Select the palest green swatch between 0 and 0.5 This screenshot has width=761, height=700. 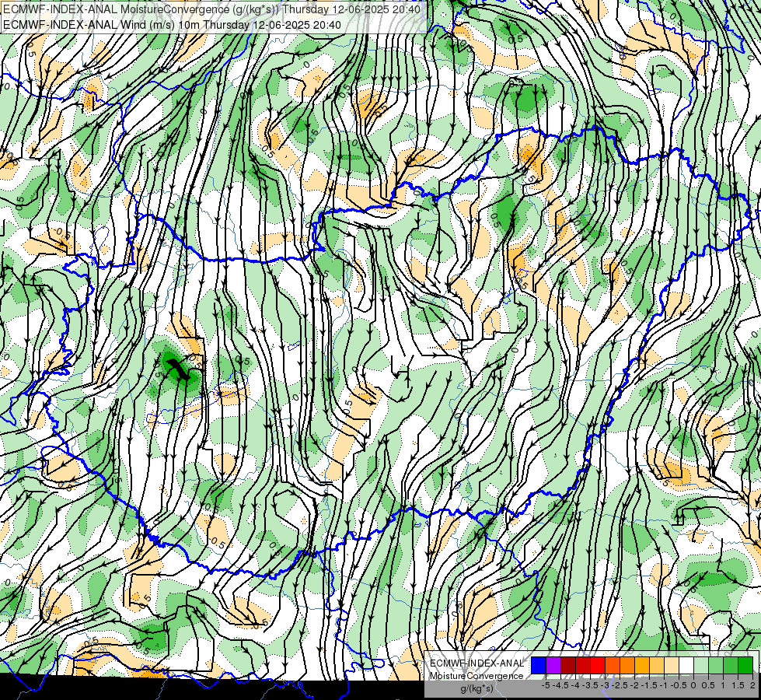point(701,666)
